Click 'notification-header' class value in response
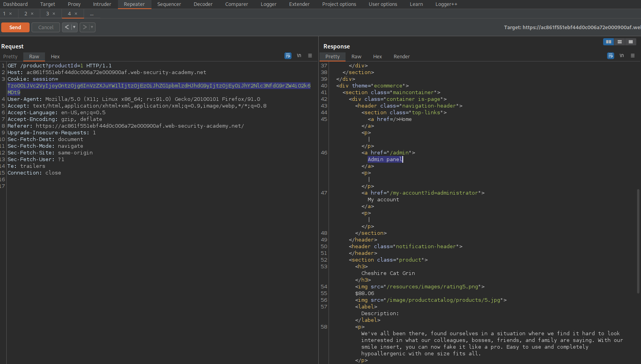Screen dimensions: 641x364 (x=426, y=247)
